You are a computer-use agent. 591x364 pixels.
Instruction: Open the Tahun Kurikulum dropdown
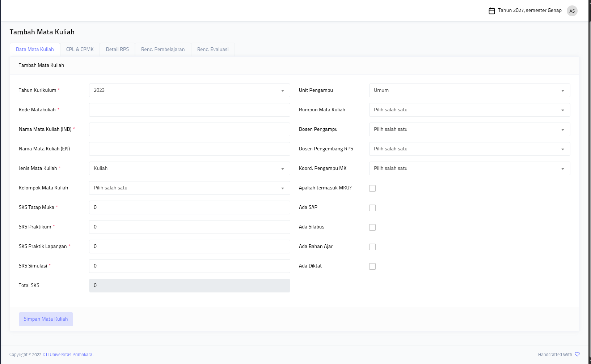pos(189,90)
